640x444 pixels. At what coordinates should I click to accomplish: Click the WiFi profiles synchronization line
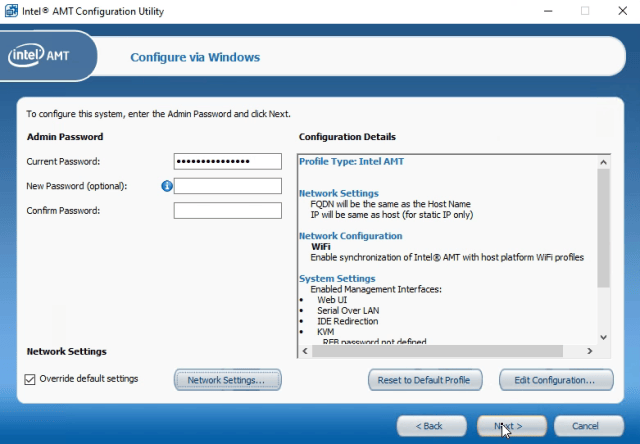pyautogui.click(x=447, y=258)
